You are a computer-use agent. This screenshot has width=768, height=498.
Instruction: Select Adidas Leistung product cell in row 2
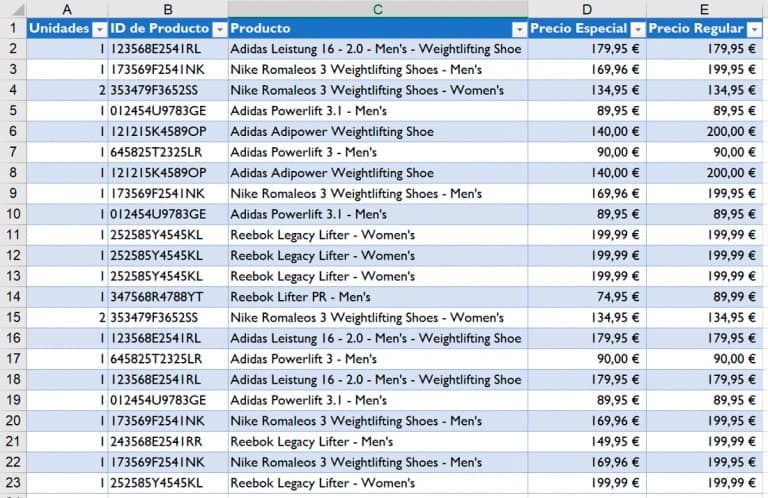[x=378, y=49]
